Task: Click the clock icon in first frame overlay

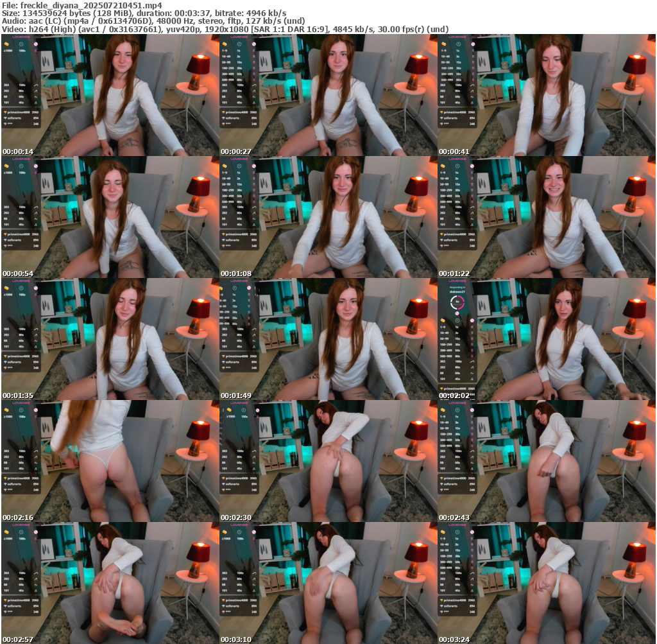Action: (x=21, y=44)
